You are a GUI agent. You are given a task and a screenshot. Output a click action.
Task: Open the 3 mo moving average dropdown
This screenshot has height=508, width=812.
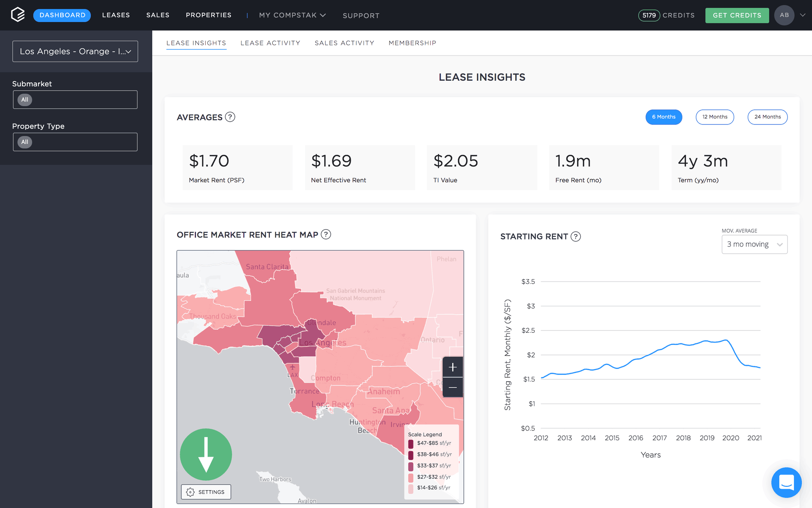(754, 244)
